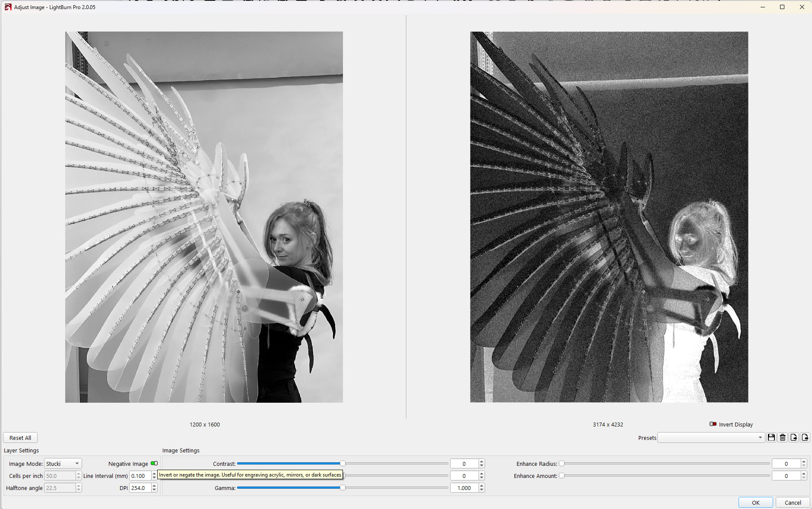The height and width of the screenshot is (509, 812).
Task: Decrease Line Interval with the down arrow
Action: [x=154, y=478]
